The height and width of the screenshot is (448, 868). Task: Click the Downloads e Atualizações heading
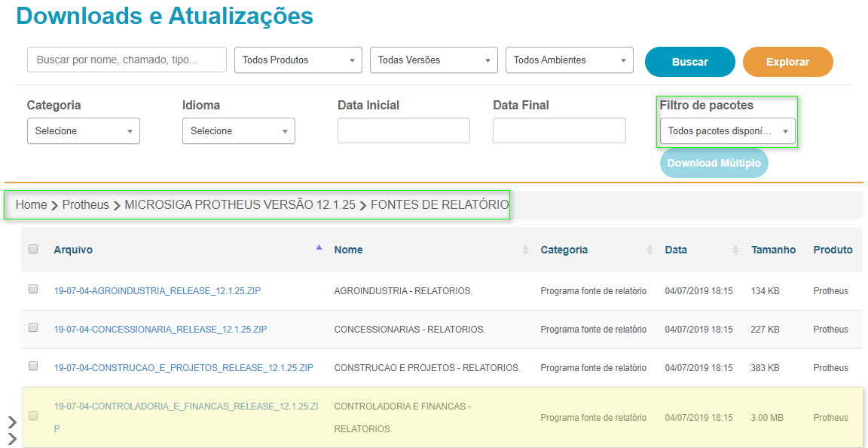coord(165,16)
